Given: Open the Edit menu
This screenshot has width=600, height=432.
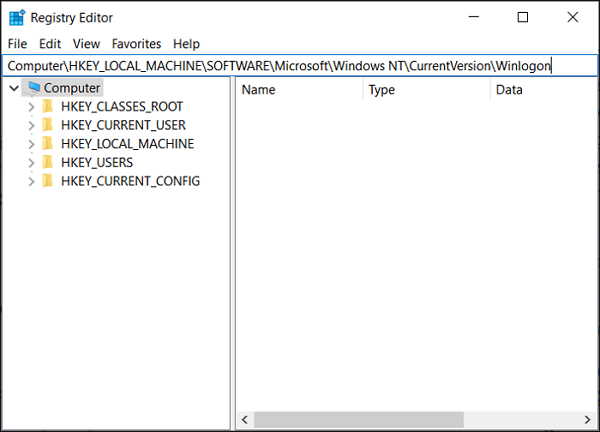Looking at the screenshot, I should (x=50, y=44).
